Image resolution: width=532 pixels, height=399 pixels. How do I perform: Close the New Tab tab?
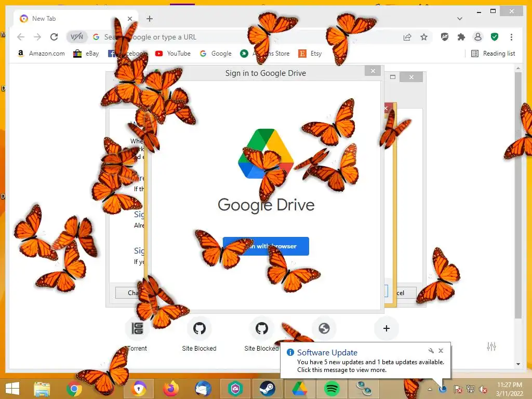click(129, 19)
